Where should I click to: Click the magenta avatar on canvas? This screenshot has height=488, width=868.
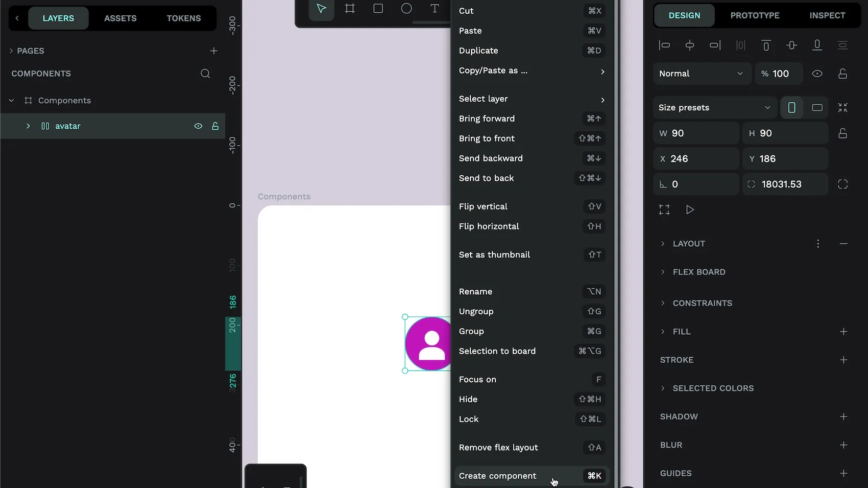click(x=428, y=344)
